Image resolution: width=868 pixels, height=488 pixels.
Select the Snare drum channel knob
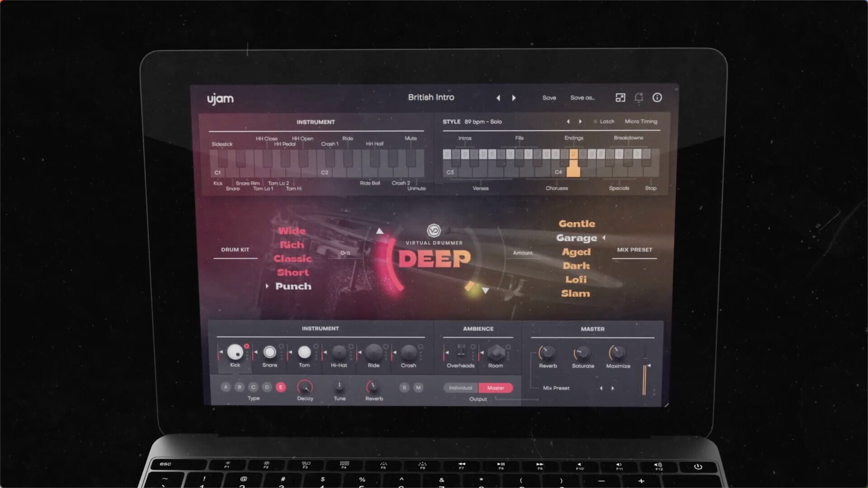(269, 352)
